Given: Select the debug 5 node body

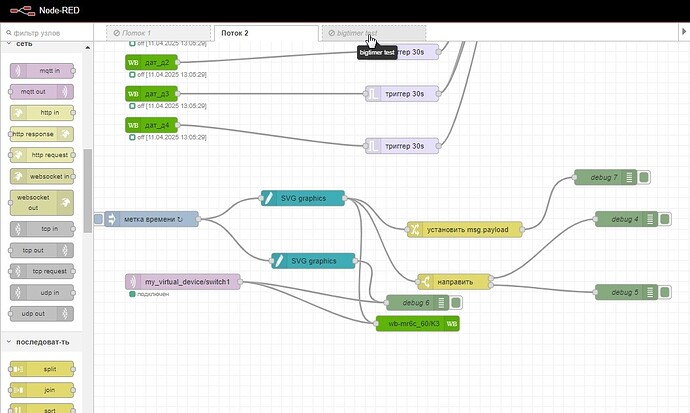Looking at the screenshot, I should tap(627, 292).
